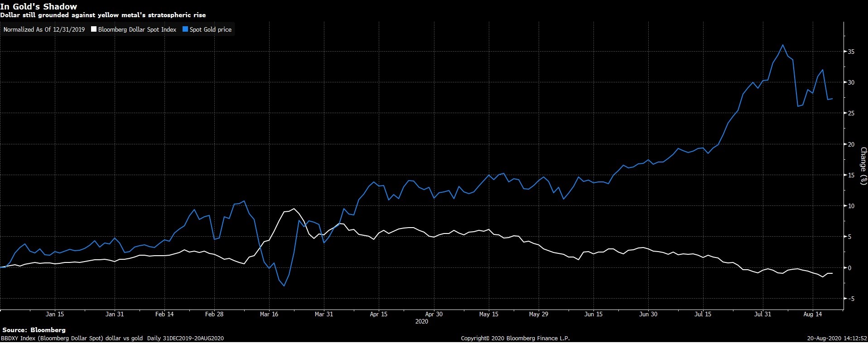
Task: Click the Source: Bloomberg text
Action: [x=34, y=330]
